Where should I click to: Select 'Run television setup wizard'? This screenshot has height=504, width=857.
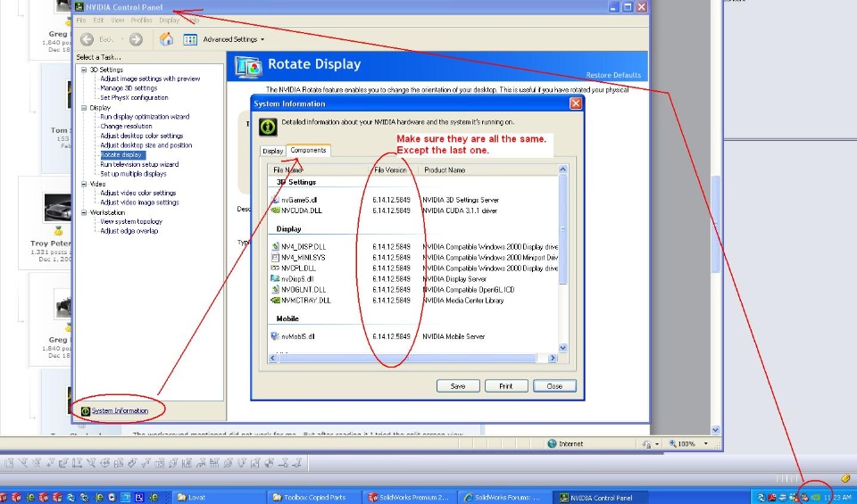tap(139, 164)
